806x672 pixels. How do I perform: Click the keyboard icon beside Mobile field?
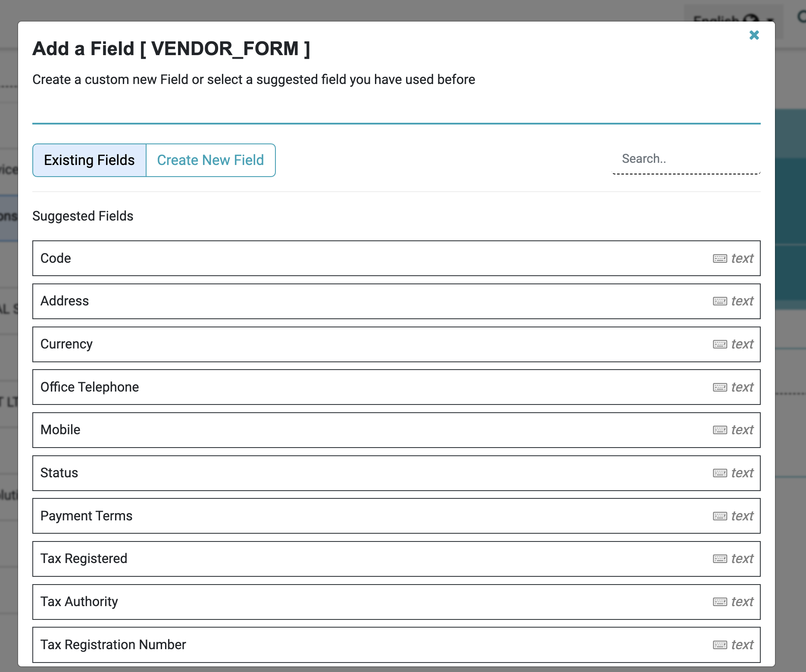[x=719, y=429]
